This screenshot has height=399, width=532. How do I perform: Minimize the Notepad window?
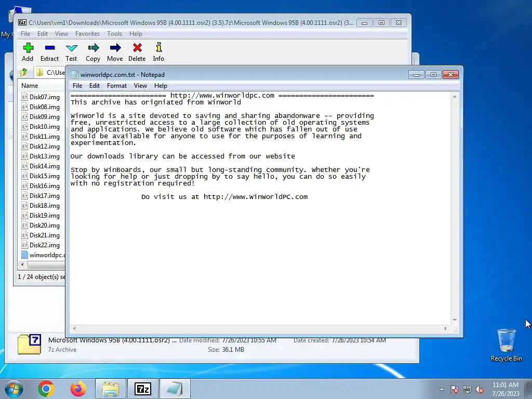(x=416, y=75)
